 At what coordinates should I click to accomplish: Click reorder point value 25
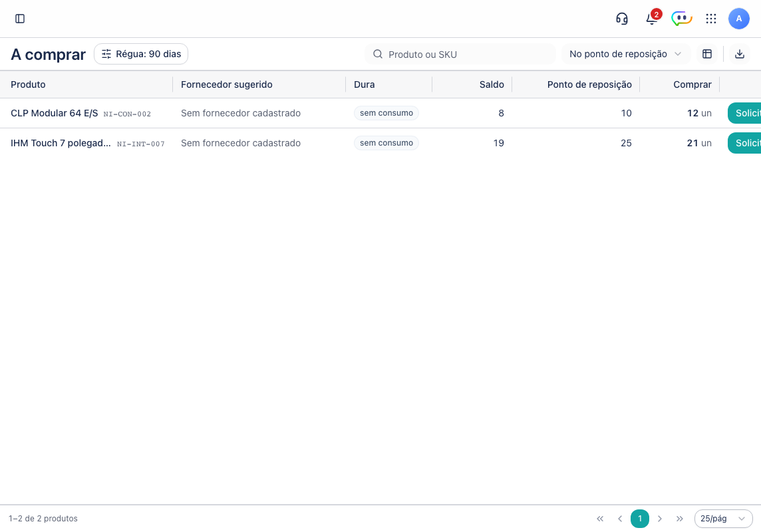point(626,143)
